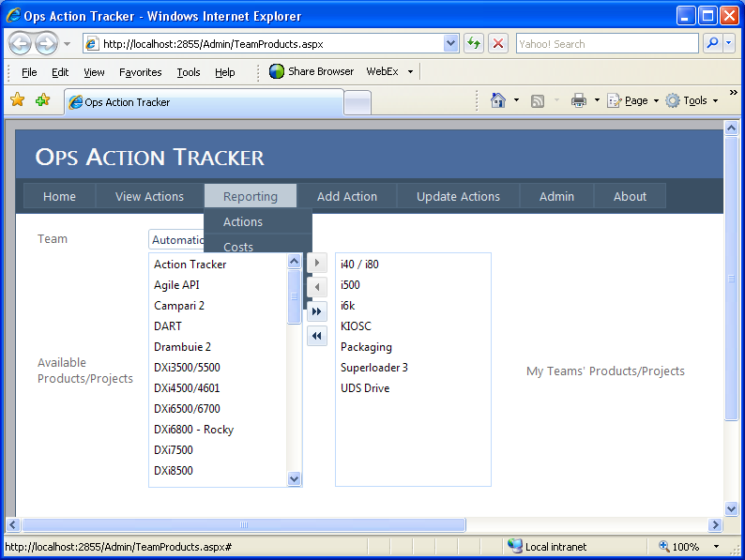Go to the Home navigation item
Screen dimensions: 745x560
59,196
